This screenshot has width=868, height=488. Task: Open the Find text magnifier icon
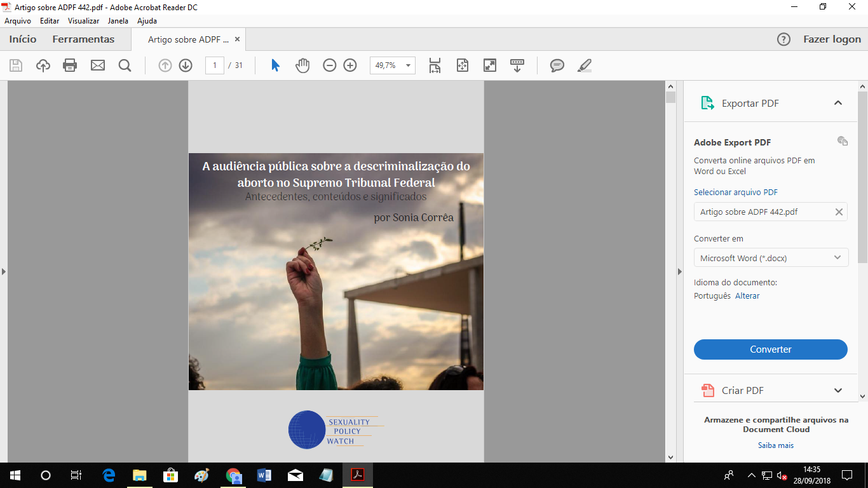125,65
